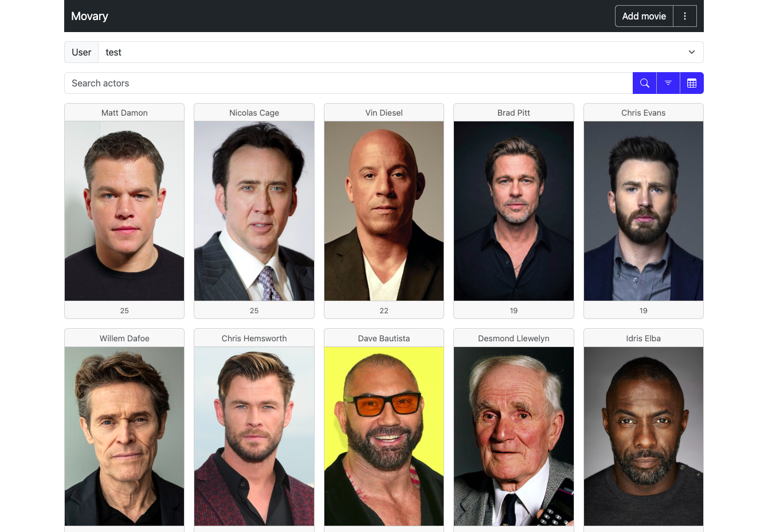Click the Add movie button
Image resolution: width=768 pixels, height=532 pixels.
[644, 16]
